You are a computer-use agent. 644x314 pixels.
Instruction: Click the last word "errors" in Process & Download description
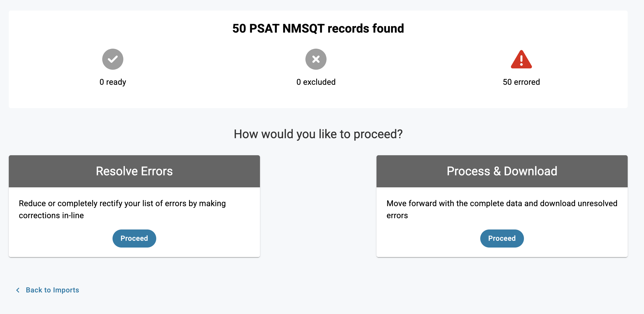(397, 215)
